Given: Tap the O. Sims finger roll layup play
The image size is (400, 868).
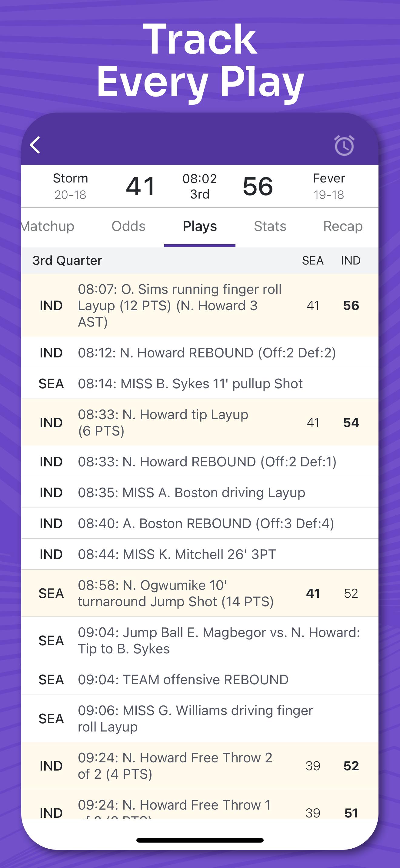Looking at the screenshot, I should point(180,305).
